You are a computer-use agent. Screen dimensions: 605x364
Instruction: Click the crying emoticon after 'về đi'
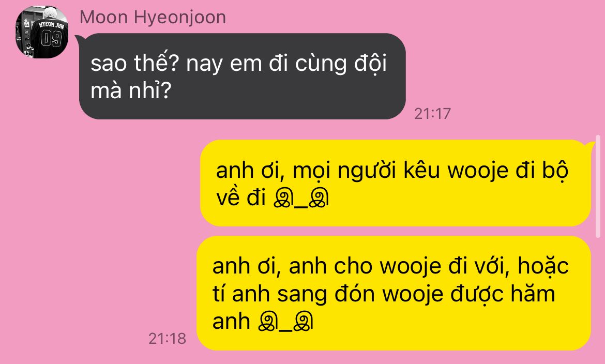(301, 199)
